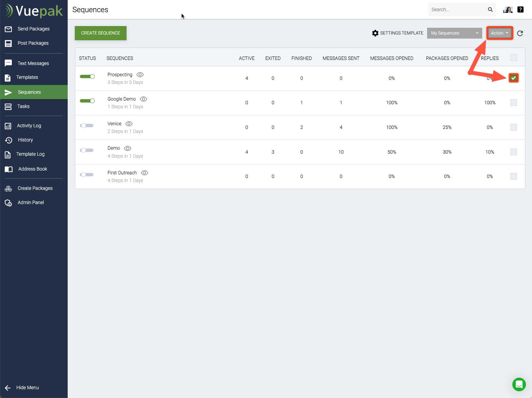Click the search magnifier icon
Screen dimensions: 532x398
490,9
